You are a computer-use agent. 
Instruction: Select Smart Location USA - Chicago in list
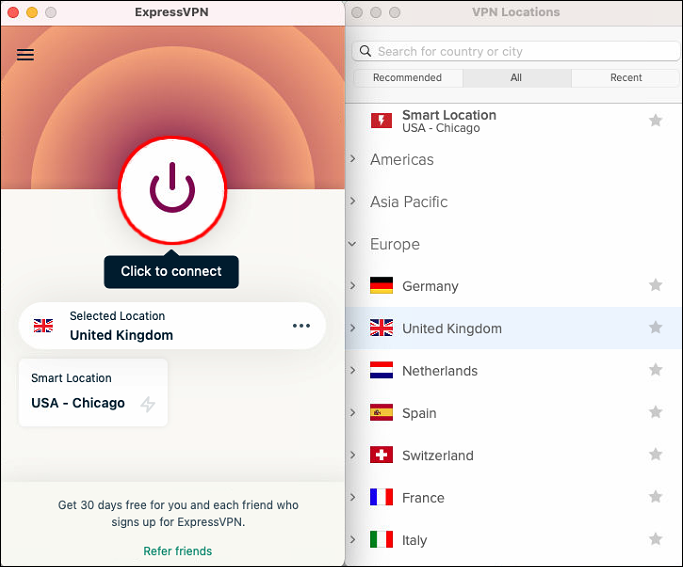tap(514, 121)
